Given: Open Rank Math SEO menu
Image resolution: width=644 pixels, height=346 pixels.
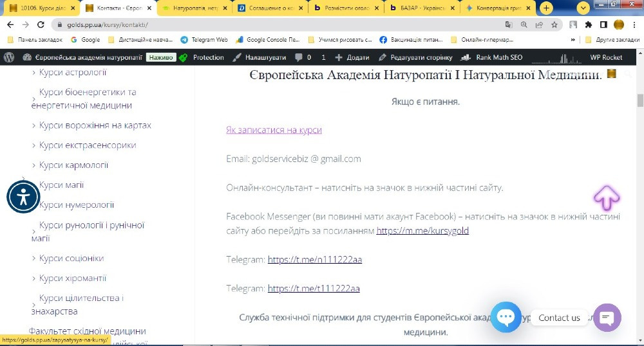Looking at the screenshot, I should tap(491, 57).
